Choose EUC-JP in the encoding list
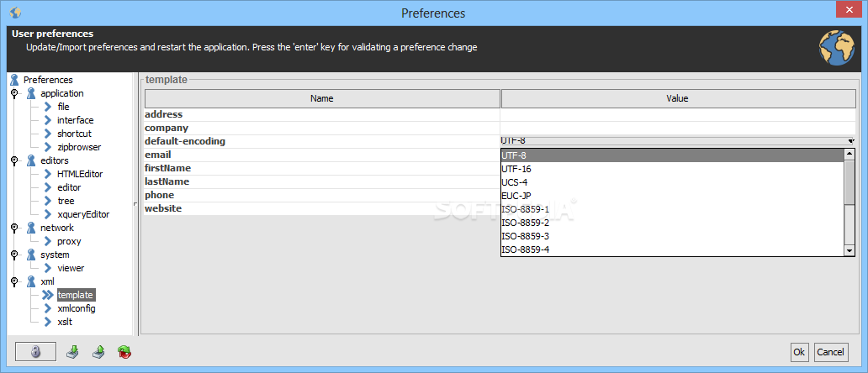Screen dimensions: 868x373 pos(673,196)
